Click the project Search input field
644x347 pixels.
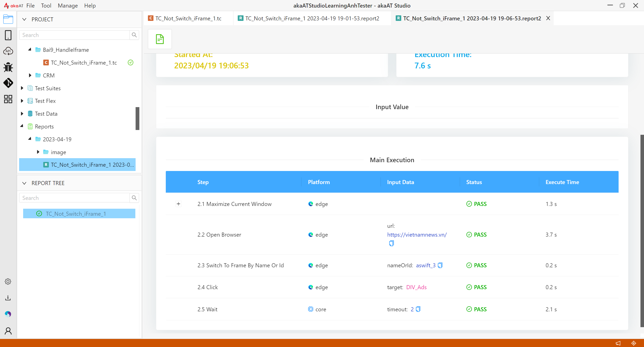[x=74, y=35]
